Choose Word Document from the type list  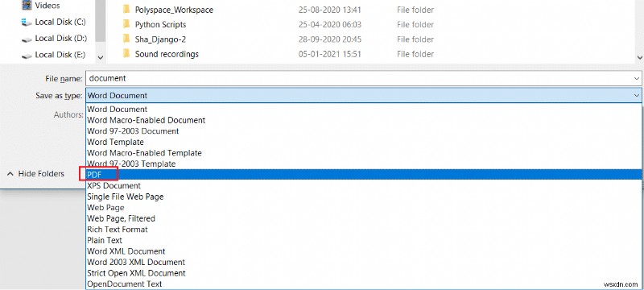coord(364,110)
